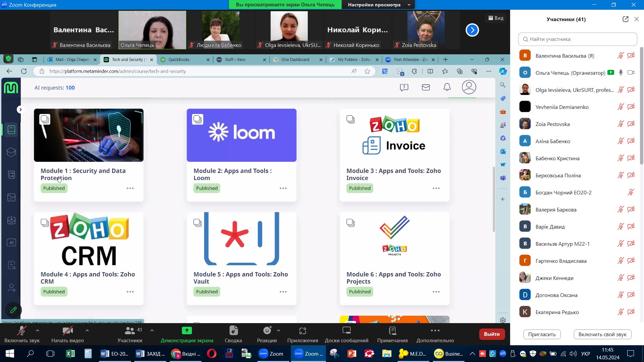Toggle Валентина Васильєва muted mic icon in list
The height and width of the screenshot is (362, 644).
(621, 56)
